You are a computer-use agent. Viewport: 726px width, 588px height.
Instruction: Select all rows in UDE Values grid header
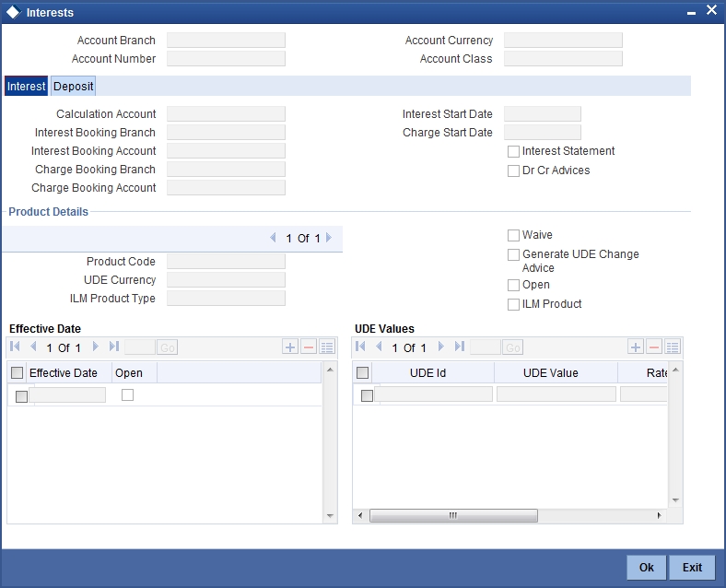362,372
